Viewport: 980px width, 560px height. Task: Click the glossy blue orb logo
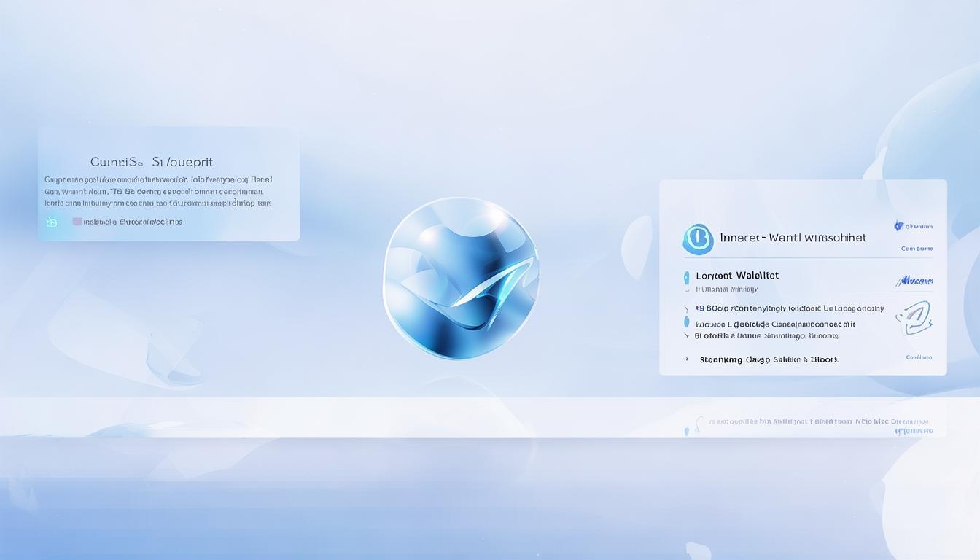[x=461, y=278]
